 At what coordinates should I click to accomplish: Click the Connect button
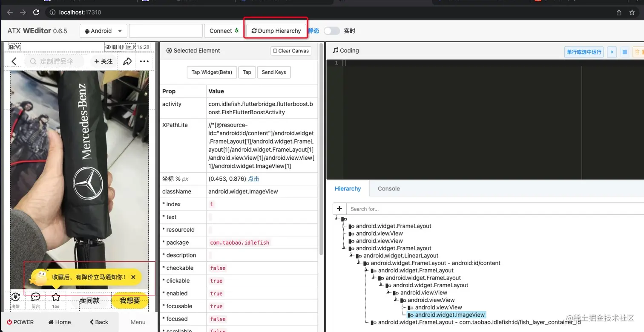click(224, 31)
